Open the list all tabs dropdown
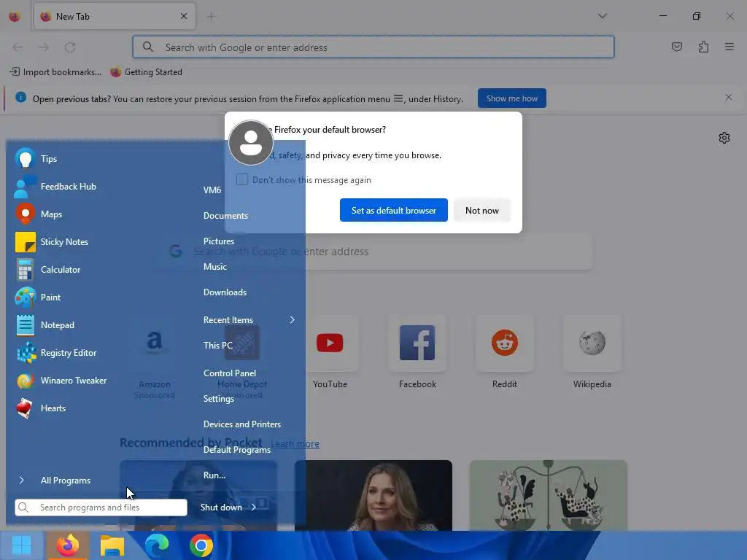747x560 pixels. (602, 16)
